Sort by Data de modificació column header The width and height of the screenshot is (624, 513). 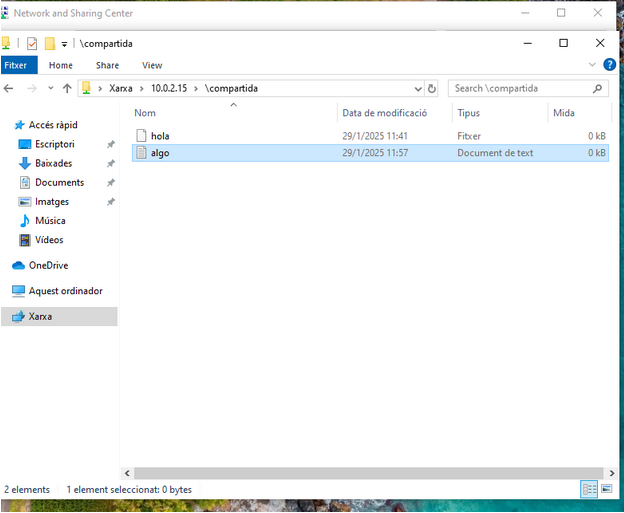click(384, 113)
